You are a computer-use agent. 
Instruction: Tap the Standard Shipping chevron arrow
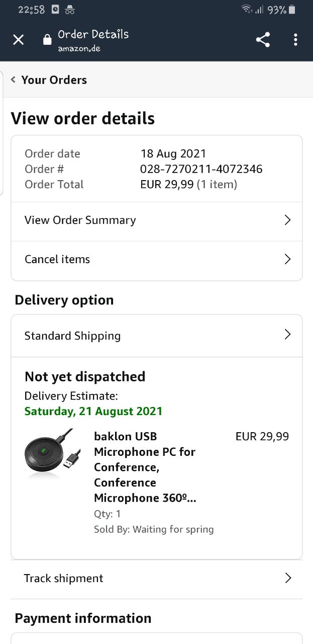[287, 335]
